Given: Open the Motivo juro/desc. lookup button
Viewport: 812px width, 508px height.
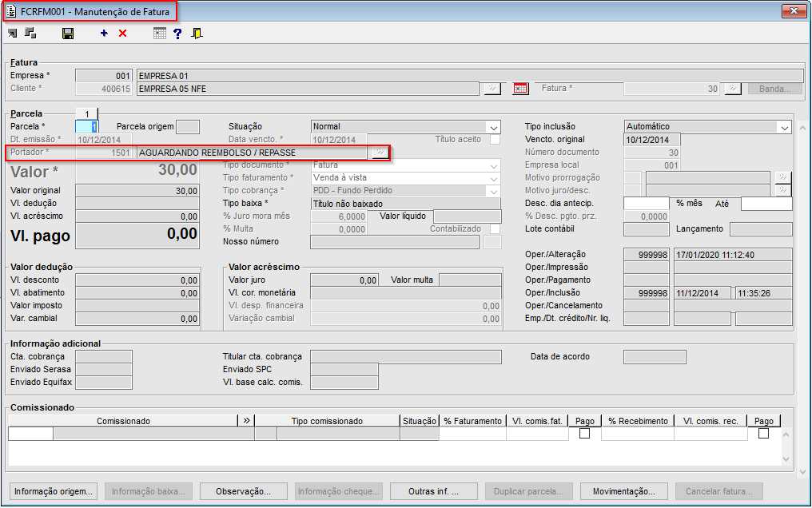Looking at the screenshot, I should [x=783, y=190].
